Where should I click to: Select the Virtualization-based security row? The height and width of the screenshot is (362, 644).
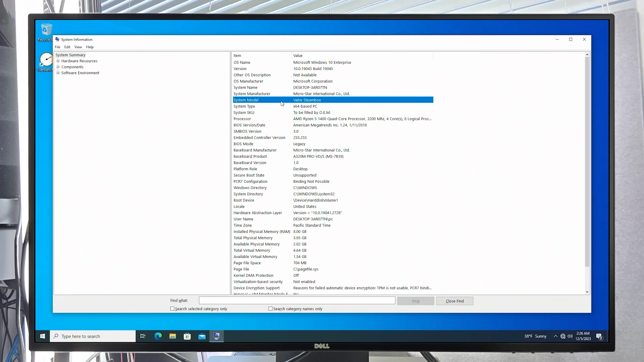(x=333, y=282)
